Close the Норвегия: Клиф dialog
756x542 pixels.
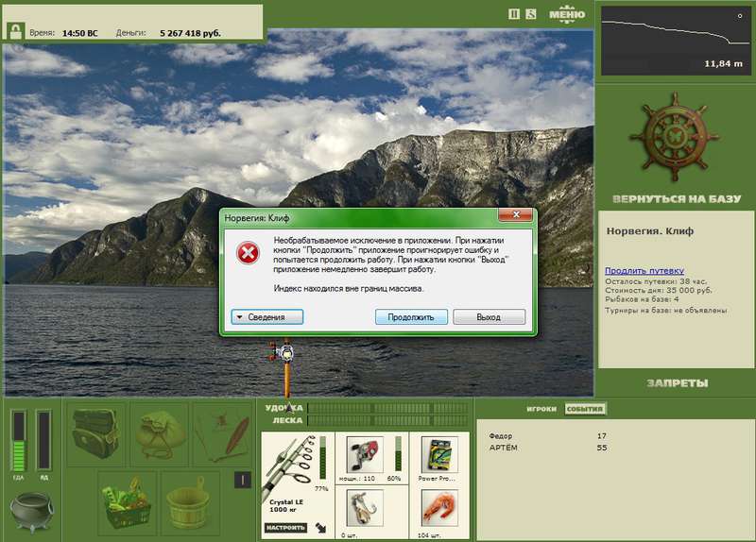pos(515,215)
